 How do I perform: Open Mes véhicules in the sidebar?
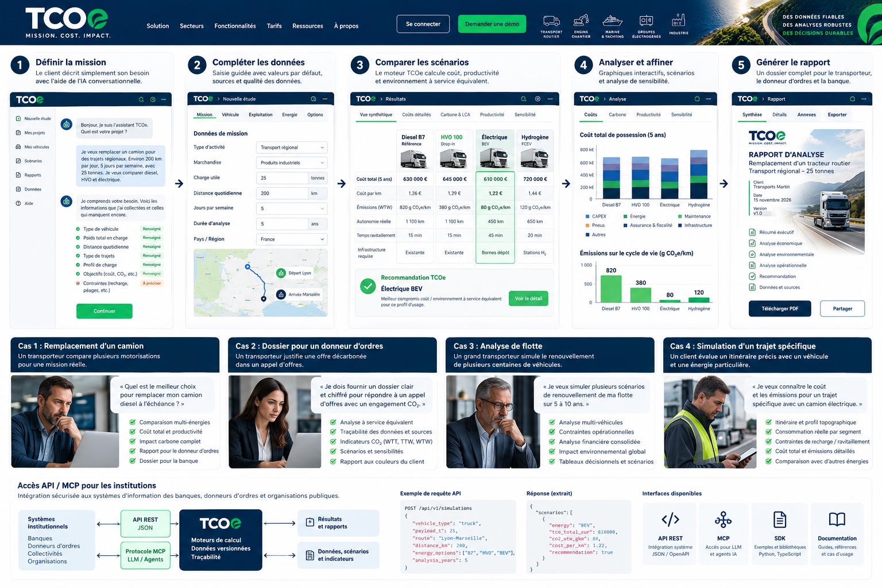click(x=33, y=147)
